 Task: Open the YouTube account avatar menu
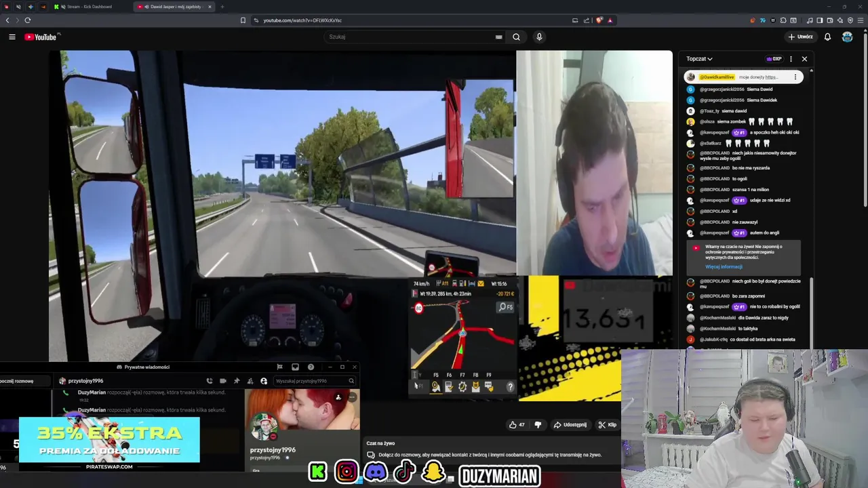(847, 37)
